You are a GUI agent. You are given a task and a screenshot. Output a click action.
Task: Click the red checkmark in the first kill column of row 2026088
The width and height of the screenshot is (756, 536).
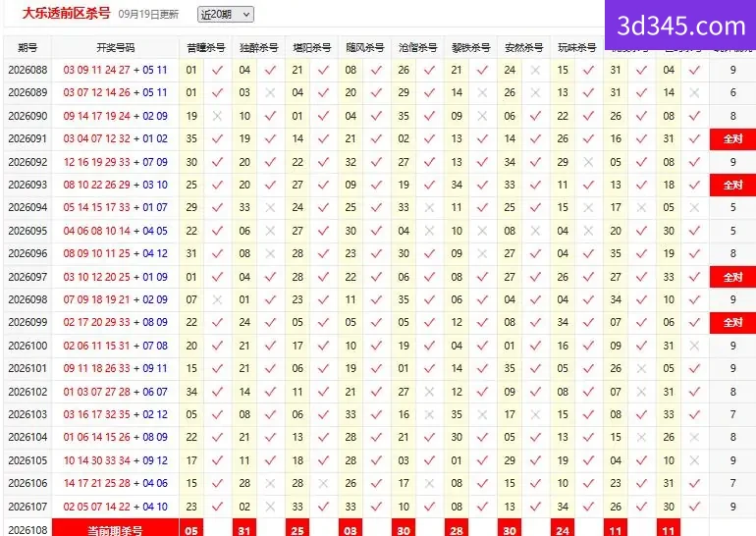click(217, 70)
